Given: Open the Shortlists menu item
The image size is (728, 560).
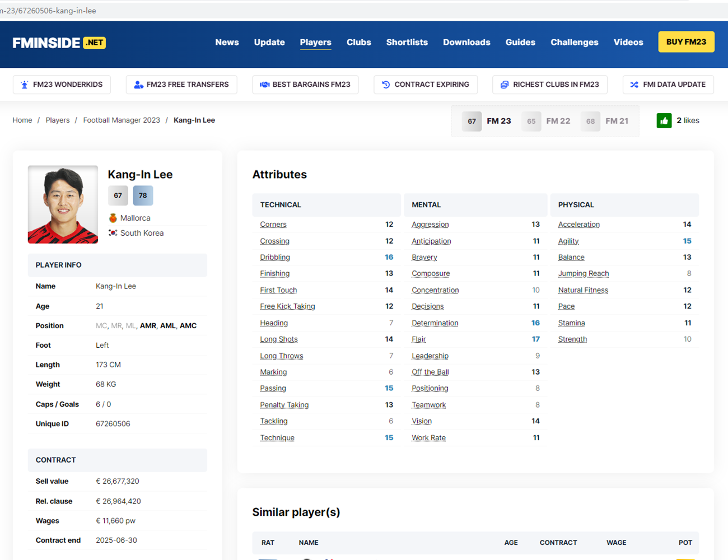Looking at the screenshot, I should [407, 43].
